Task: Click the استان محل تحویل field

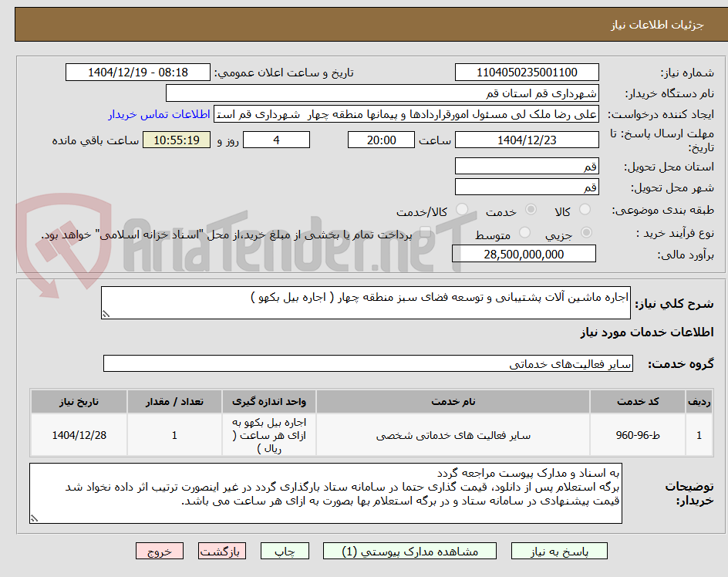Action: [527, 167]
